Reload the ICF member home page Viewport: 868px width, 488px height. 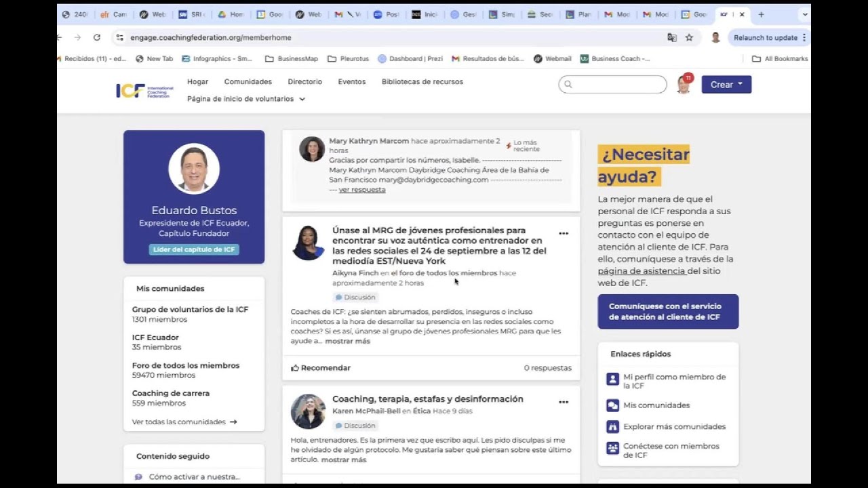point(97,37)
